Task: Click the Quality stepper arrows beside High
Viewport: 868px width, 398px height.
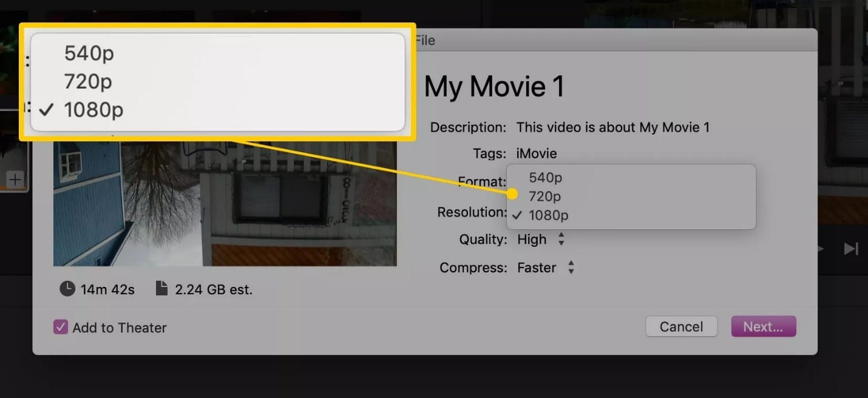Action: tap(561, 239)
